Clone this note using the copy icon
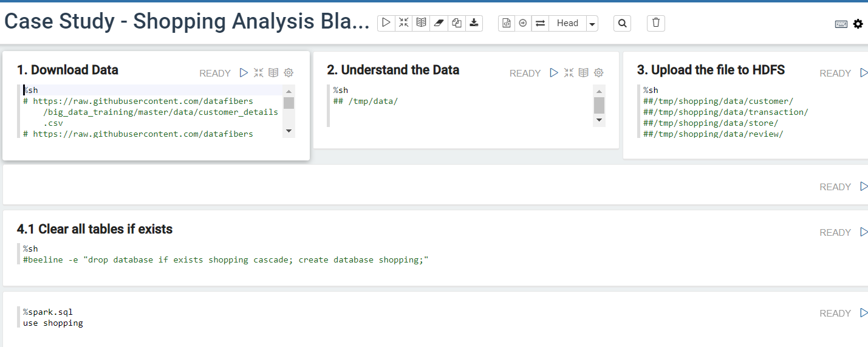Screen dimensions: 868x347 pyautogui.click(x=457, y=23)
